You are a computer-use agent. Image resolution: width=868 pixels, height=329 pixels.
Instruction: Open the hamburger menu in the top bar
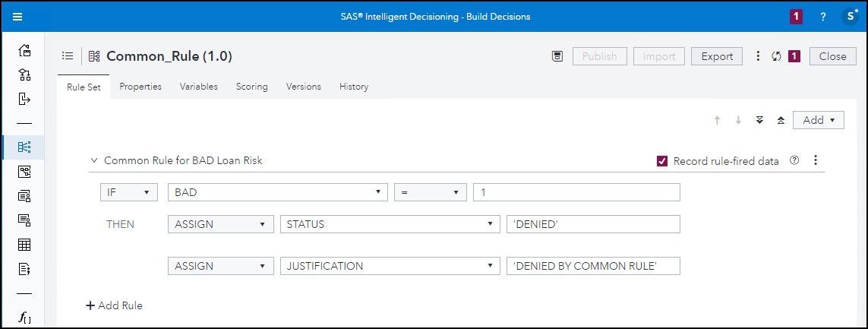[17, 17]
